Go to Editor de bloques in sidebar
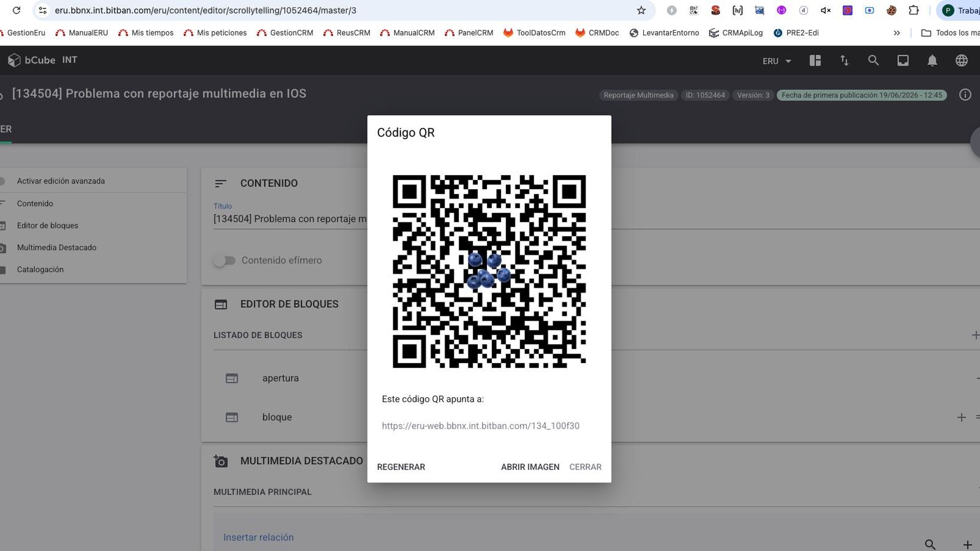 48,225
